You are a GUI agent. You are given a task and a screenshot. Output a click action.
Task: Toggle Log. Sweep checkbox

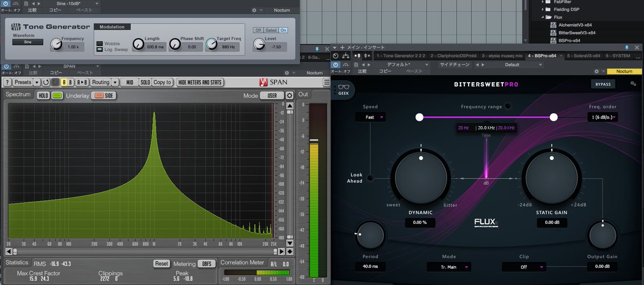pyautogui.click(x=99, y=49)
